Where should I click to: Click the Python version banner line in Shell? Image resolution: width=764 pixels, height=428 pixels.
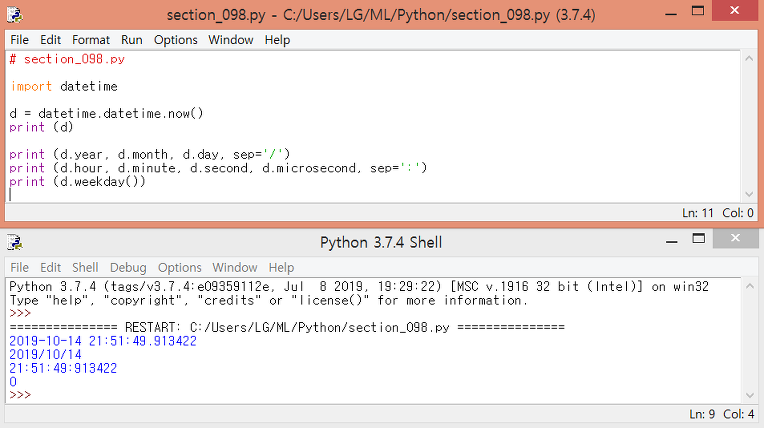(359, 287)
